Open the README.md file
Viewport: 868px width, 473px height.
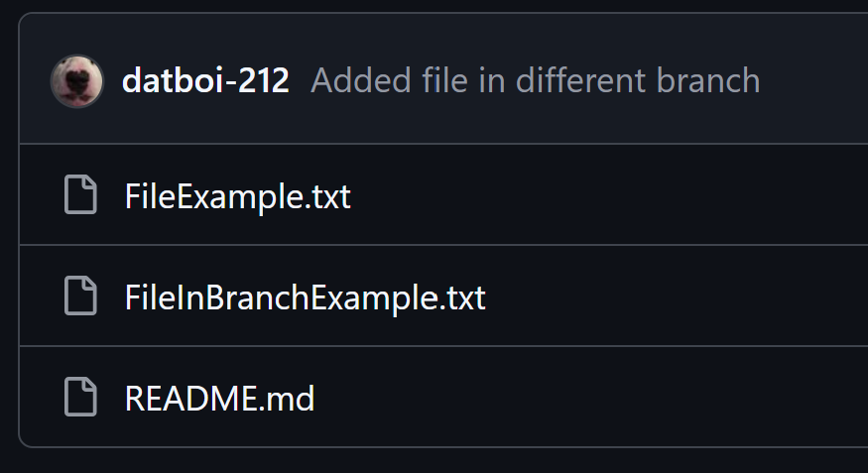click(x=219, y=399)
